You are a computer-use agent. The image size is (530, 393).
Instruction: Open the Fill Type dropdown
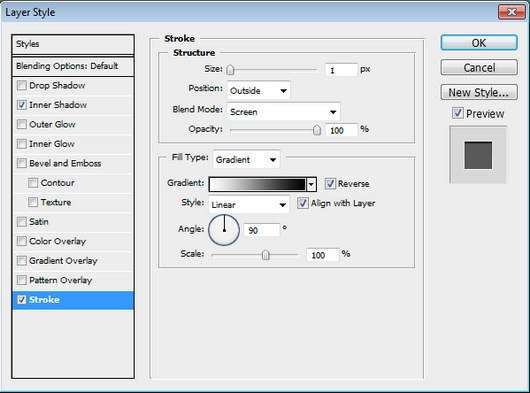click(246, 159)
